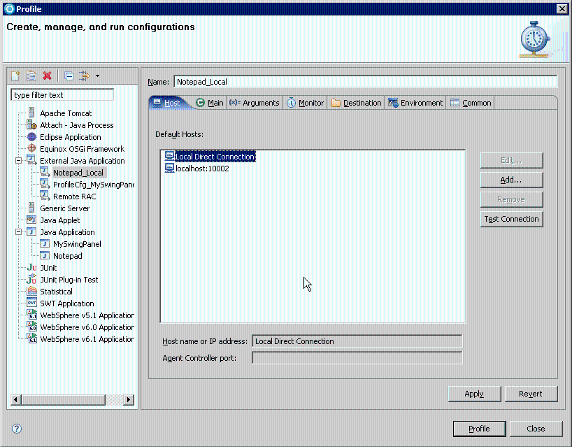572x447 pixels.
Task: Click into the type filter text field
Action: (62, 95)
